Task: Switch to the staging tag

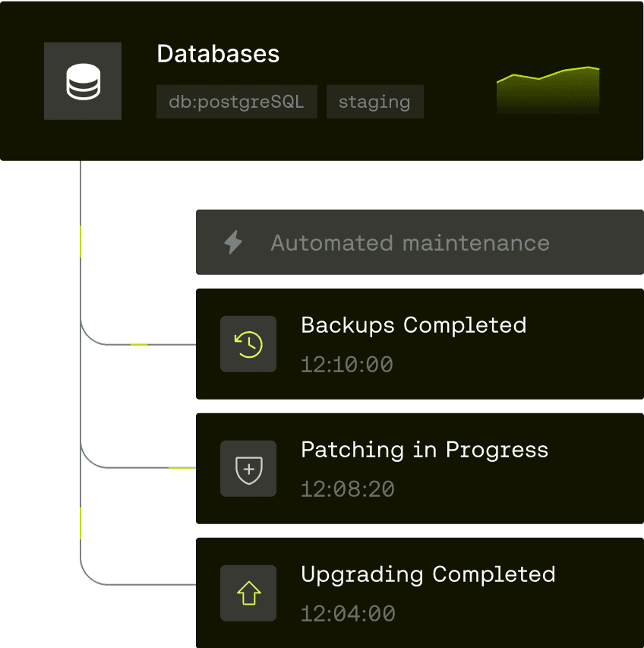Action: click(x=374, y=101)
